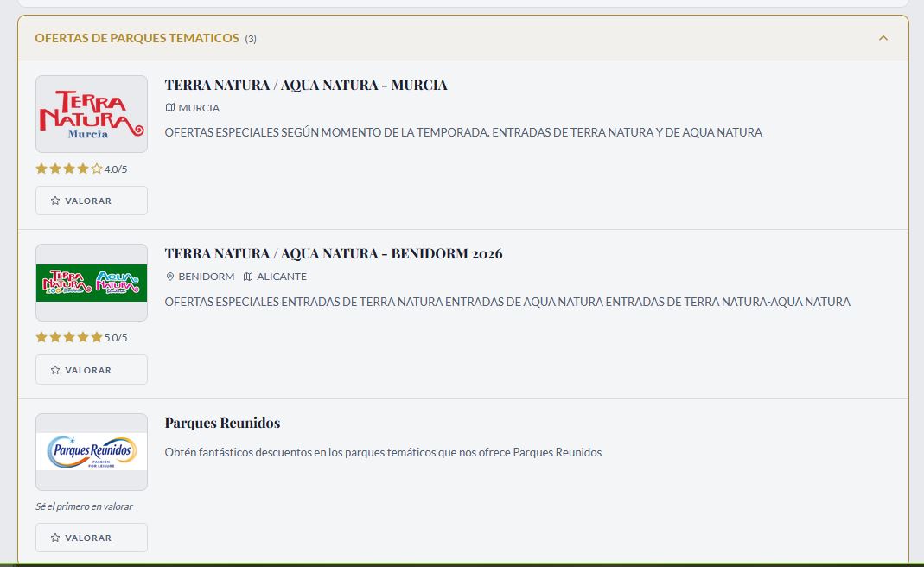Click the 4.0/5 star rating for Murcia
The height and width of the screenshot is (567, 924).
(x=81, y=169)
